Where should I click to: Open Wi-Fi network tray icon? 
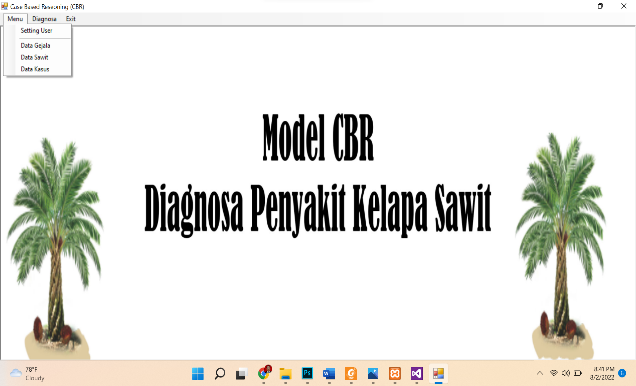pos(554,373)
